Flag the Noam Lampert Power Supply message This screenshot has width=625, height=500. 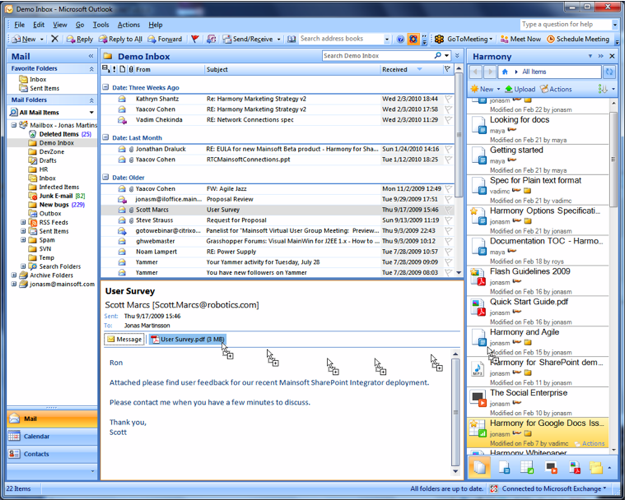tap(448, 252)
